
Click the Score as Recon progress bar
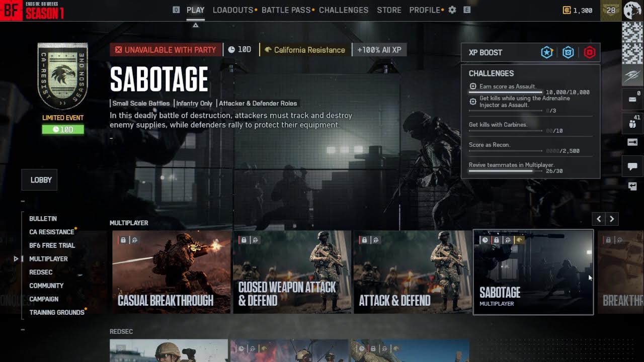pyautogui.click(x=506, y=151)
